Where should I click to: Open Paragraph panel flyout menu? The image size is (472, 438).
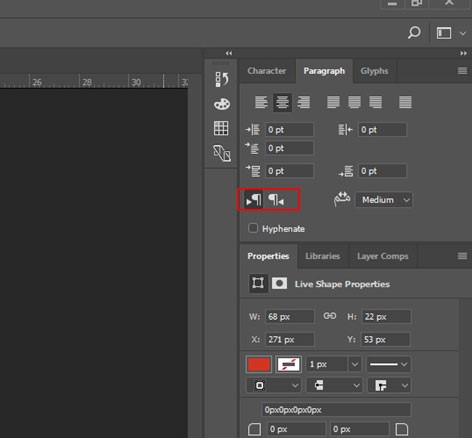pos(462,71)
